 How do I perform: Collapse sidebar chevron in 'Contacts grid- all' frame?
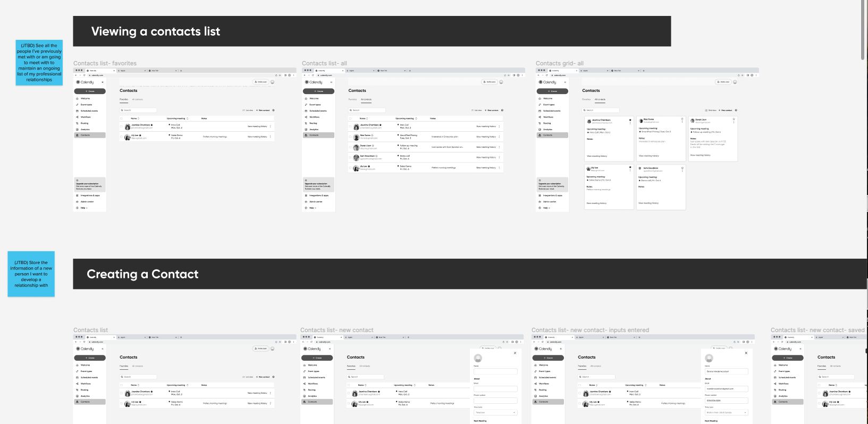565,82
